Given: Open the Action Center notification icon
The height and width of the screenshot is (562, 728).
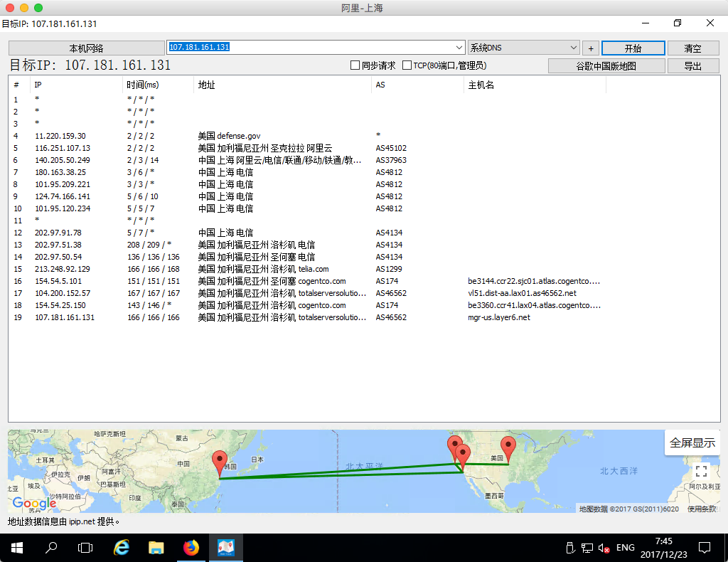Looking at the screenshot, I should tap(705, 548).
